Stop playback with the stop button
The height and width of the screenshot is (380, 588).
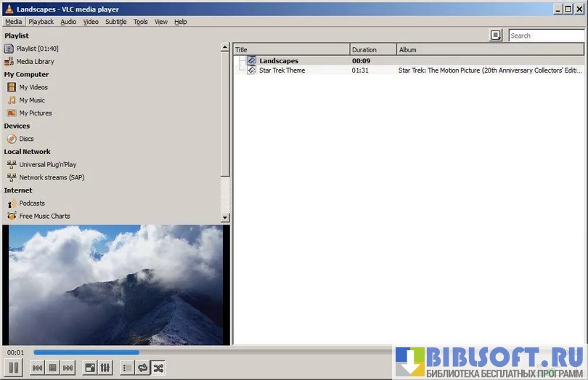coord(52,368)
